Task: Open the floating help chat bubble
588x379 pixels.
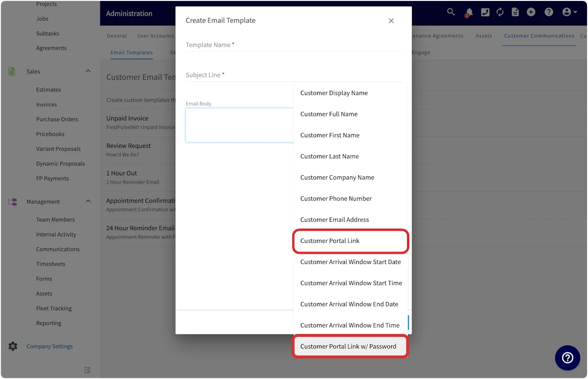Action: [567, 357]
